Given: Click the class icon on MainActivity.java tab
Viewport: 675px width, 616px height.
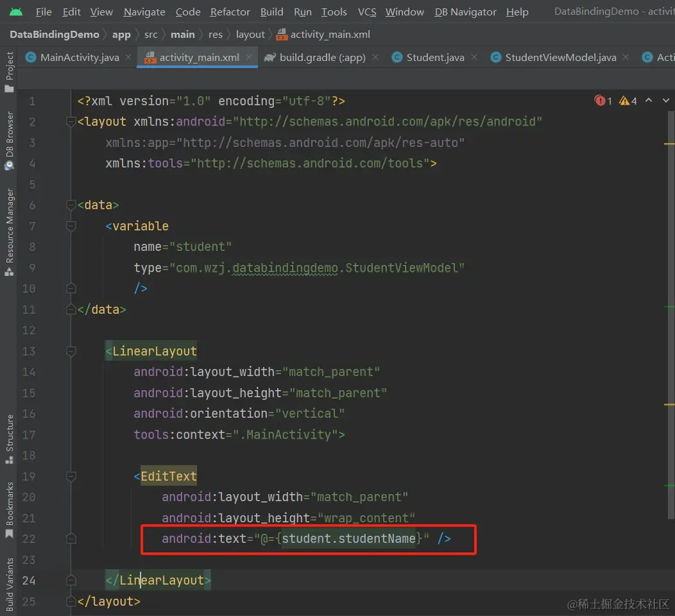Looking at the screenshot, I should coord(31,57).
